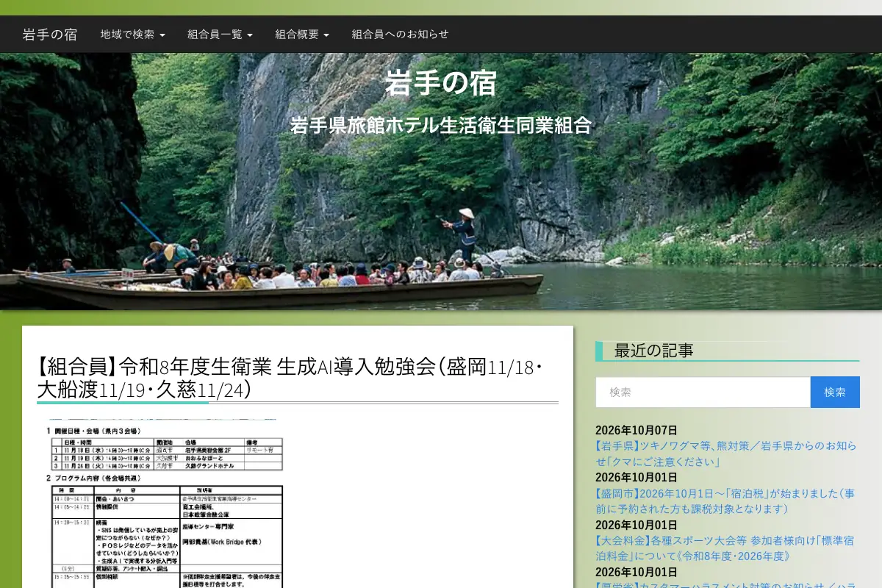This screenshot has height=588, width=882.
Task: Open the 地域で検索 dropdown menu
Action: point(133,35)
